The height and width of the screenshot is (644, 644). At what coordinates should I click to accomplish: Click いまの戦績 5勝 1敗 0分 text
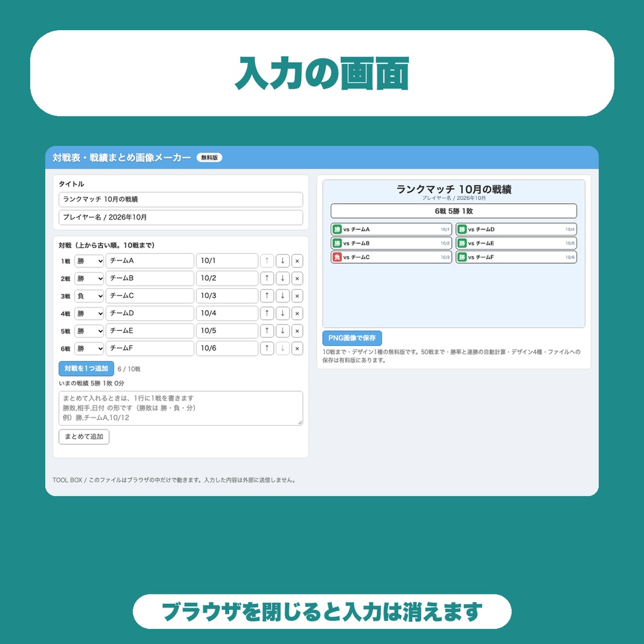[x=91, y=383]
